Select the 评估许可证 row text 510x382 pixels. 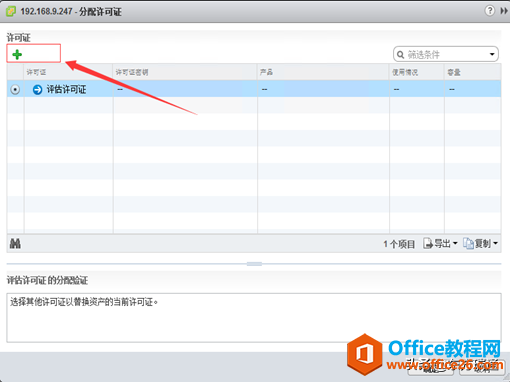click(x=66, y=89)
